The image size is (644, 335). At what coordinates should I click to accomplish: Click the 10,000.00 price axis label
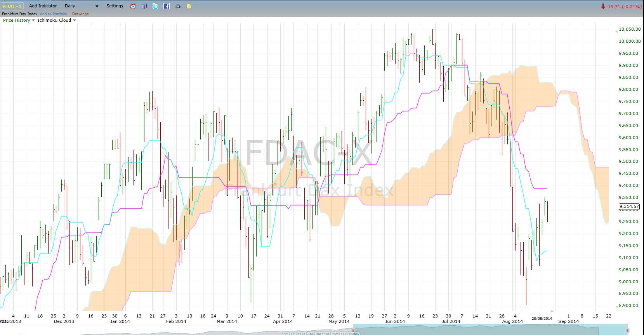(x=629, y=41)
